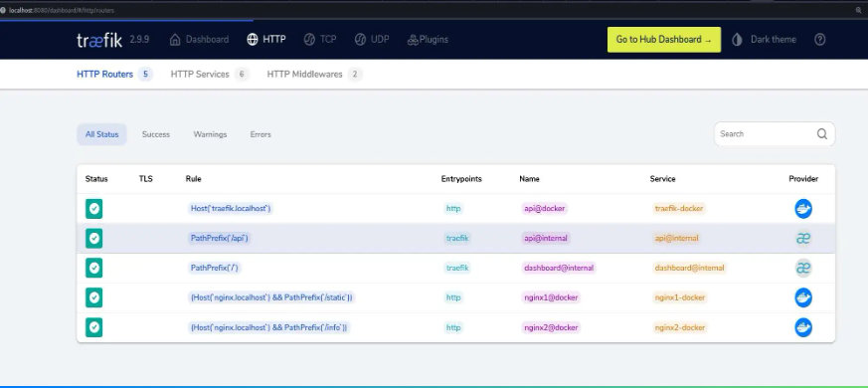Screen dimensions: 868x388
Task: Click service dashboard@internal
Action: click(x=689, y=268)
